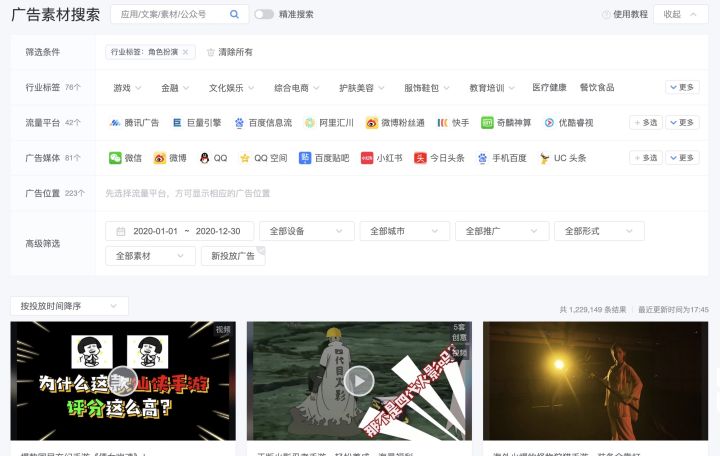720x456 pixels.
Task: Open the 全部设备 dropdown
Action: [305, 231]
